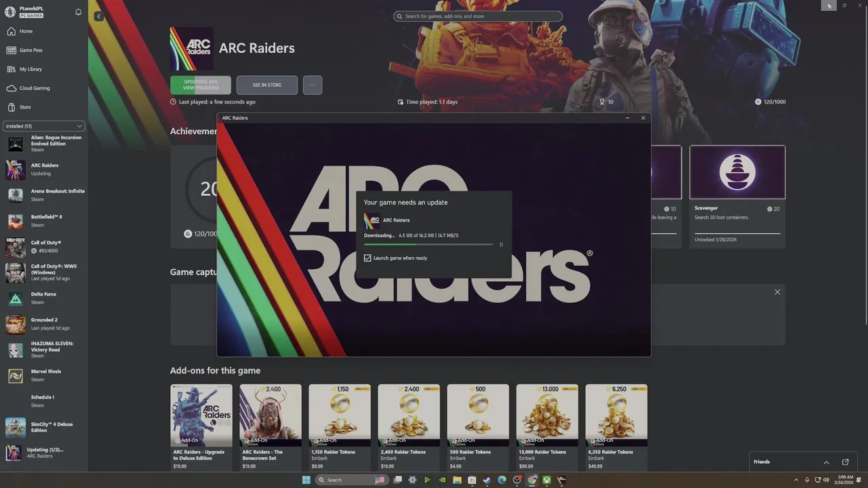The height and width of the screenshot is (488, 868).
Task: Open the Windows Start menu
Action: tap(306, 480)
